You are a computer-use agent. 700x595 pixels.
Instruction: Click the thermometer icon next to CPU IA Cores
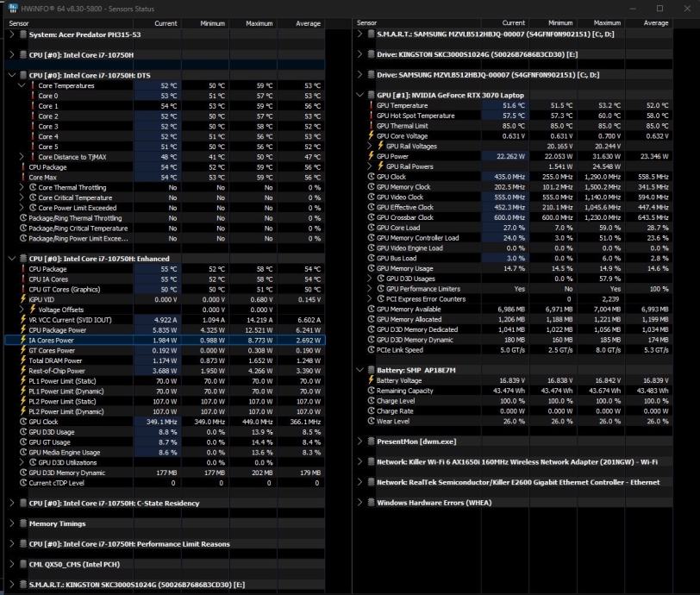click(23, 279)
